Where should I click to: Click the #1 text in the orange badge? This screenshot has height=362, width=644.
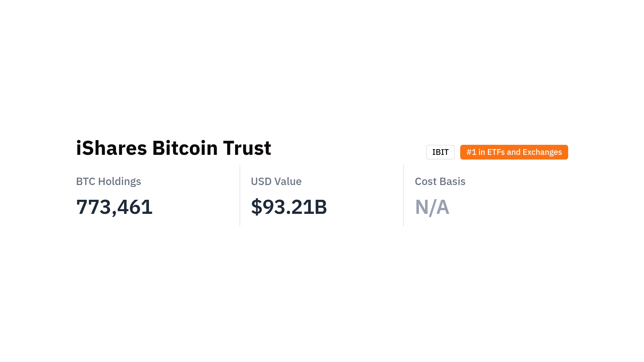(x=471, y=152)
